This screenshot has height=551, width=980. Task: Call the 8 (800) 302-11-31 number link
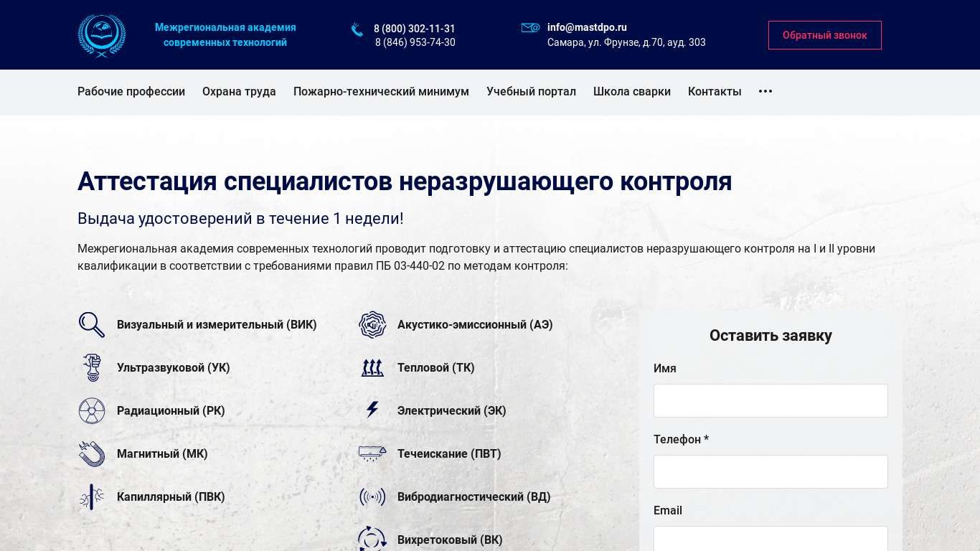coord(414,29)
